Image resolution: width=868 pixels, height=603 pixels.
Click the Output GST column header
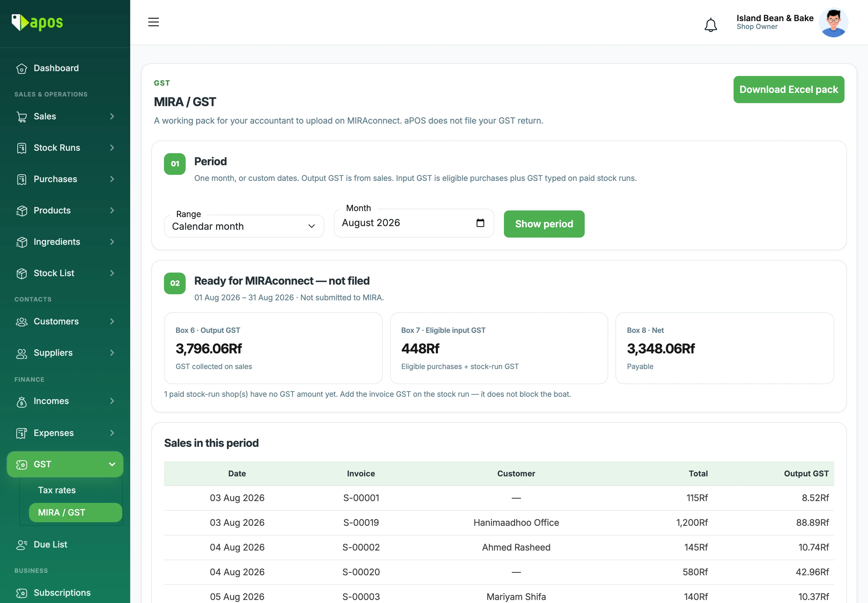pos(807,474)
